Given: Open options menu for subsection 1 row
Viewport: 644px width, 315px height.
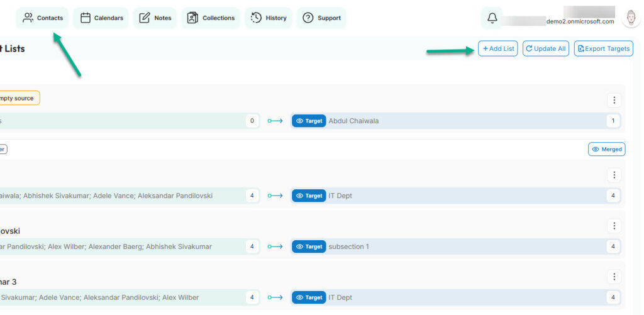Looking at the screenshot, I should [x=614, y=226].
